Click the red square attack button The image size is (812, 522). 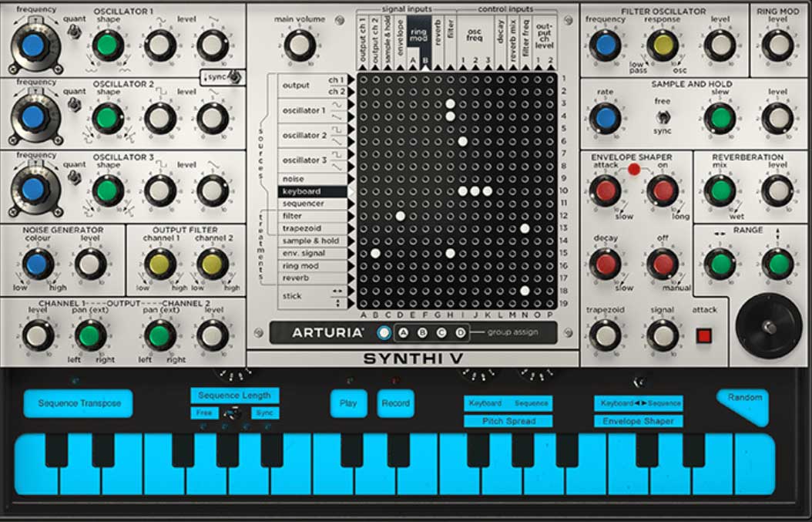pos(704,336)
